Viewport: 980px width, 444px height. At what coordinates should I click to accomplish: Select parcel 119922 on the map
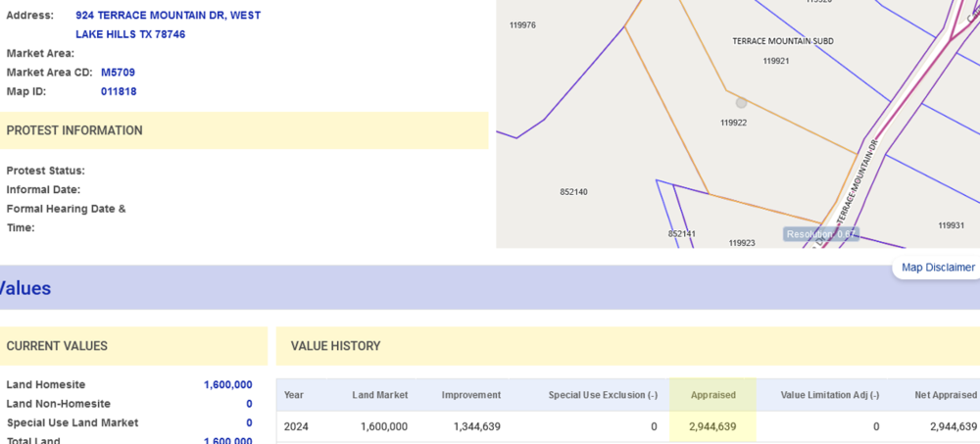[733, 123]
